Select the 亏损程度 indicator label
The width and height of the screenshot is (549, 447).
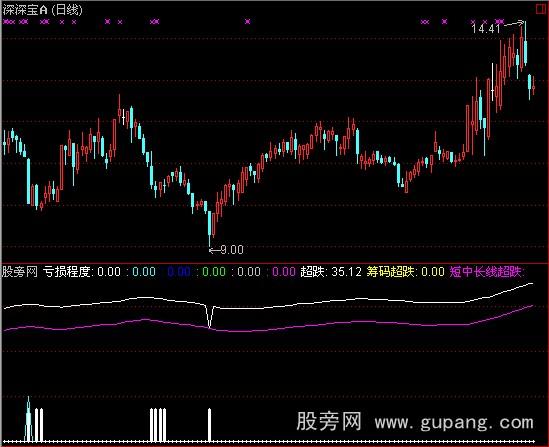coord(67,272)
